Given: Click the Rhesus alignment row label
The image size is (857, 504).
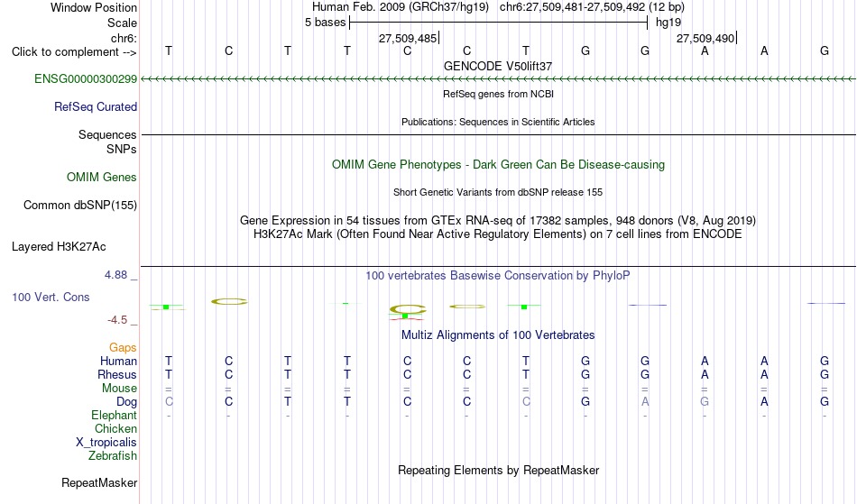Looking at the screenshot, I should (x=117, y=375).
